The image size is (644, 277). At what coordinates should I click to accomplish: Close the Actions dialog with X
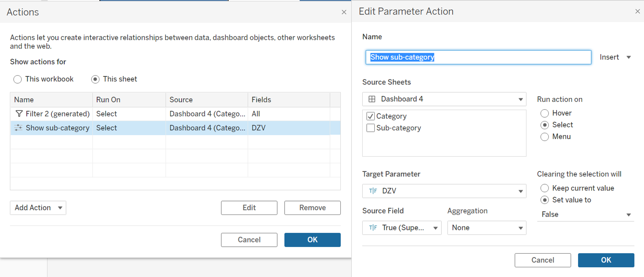tap(344, 12)
